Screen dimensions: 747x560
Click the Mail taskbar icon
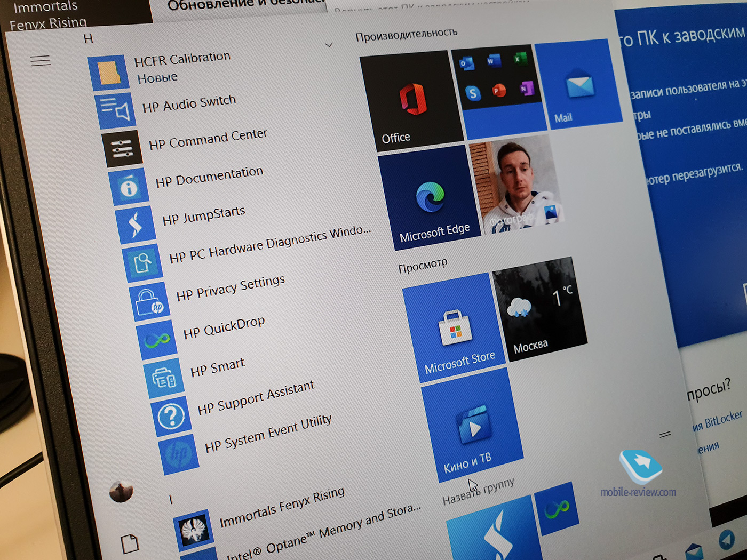(x=694, y=551)
